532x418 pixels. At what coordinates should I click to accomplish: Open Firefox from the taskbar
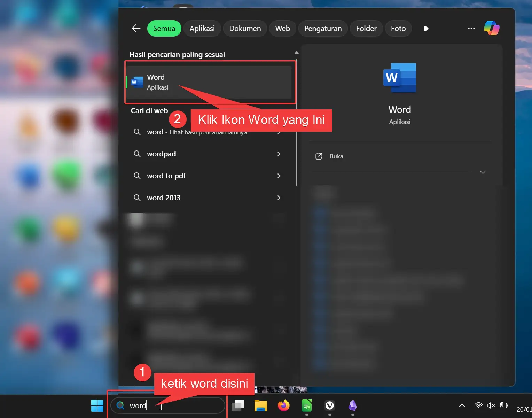coord(283,405)
